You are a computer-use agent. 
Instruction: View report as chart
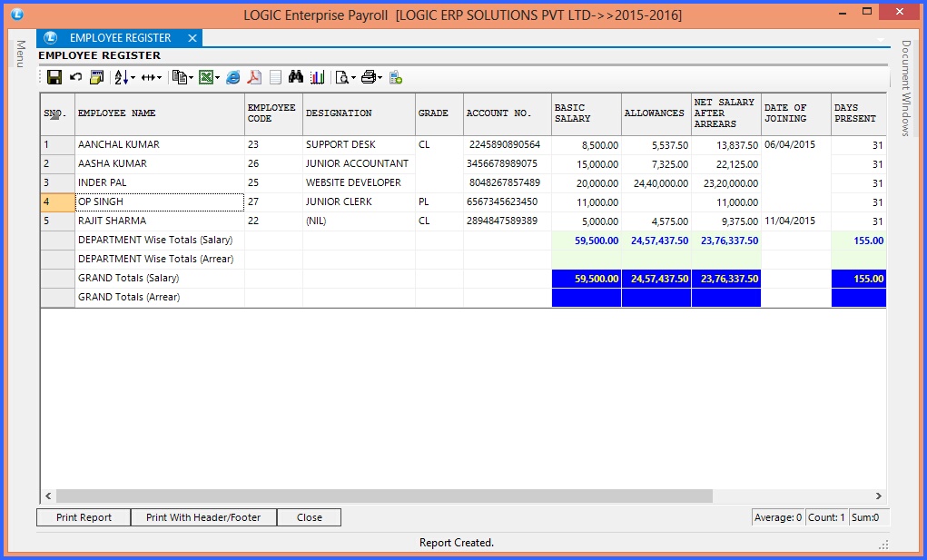[x=317, y=77]
